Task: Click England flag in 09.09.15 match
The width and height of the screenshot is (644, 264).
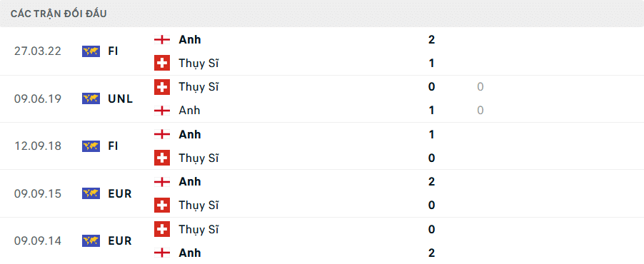Action: point(162,181)
